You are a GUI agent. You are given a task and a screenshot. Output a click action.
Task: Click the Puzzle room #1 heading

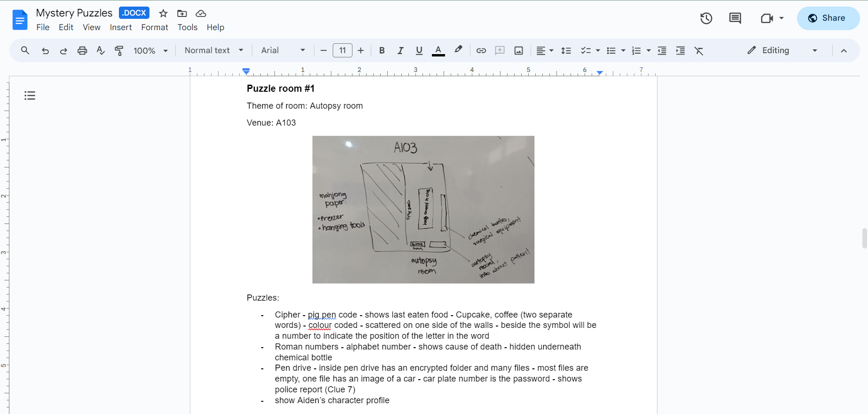(281, 88)
